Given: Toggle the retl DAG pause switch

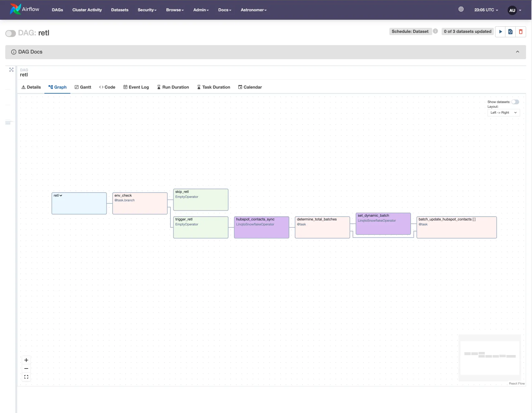Looking at the screenshot, I should coord(11,33).
